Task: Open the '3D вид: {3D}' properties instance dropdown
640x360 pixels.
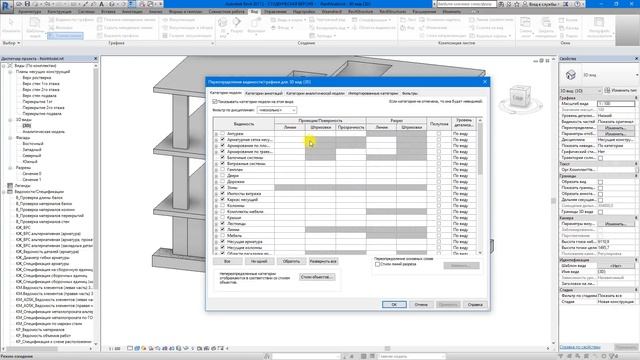Action: click(581, 91)
